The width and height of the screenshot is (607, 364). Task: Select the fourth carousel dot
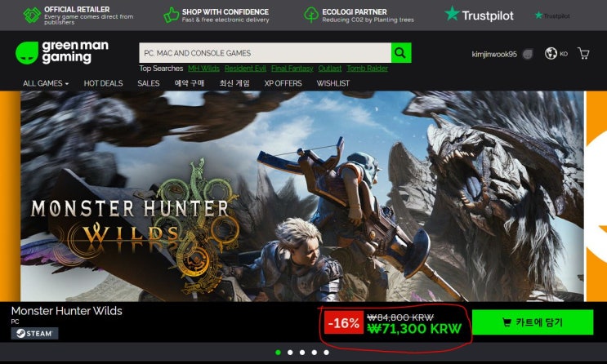[315, 353]
